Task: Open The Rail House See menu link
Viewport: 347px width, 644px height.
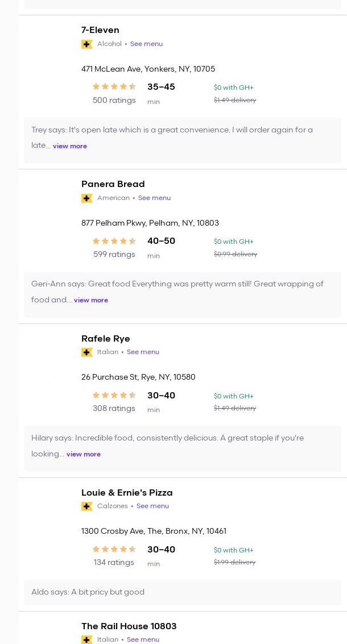Action: pos(143,639)
